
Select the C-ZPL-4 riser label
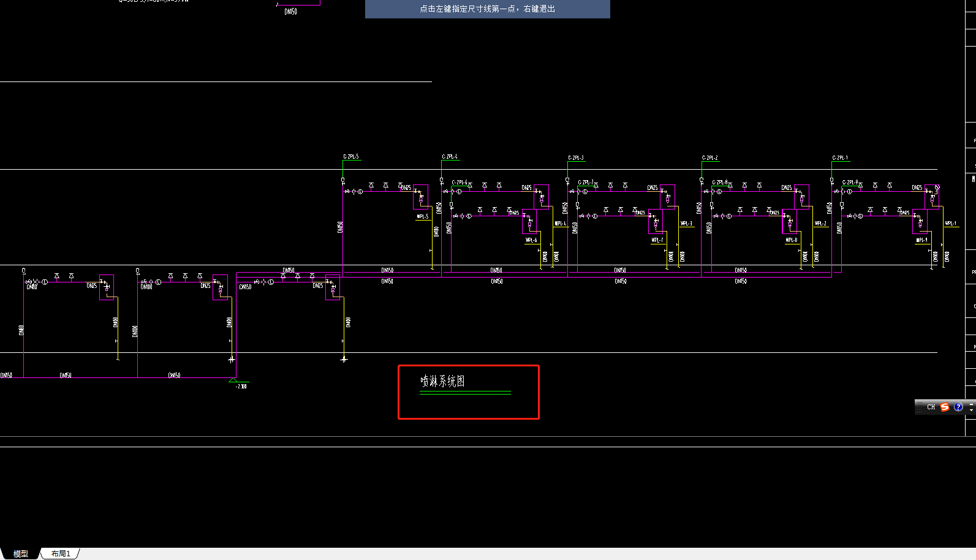point(450,157)
